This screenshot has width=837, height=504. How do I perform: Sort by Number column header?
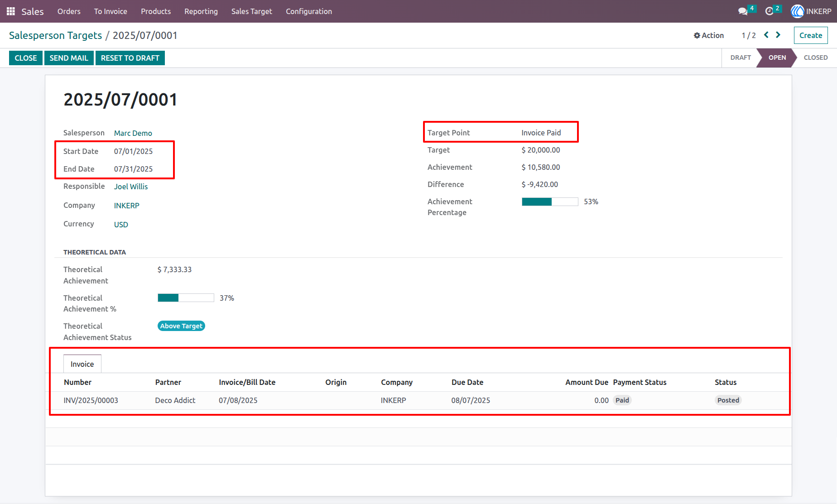[x=77, y=382]
